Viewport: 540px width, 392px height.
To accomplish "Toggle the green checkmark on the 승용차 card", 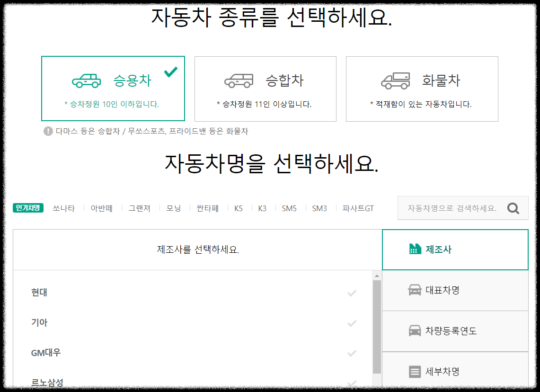I will (170, 72).
